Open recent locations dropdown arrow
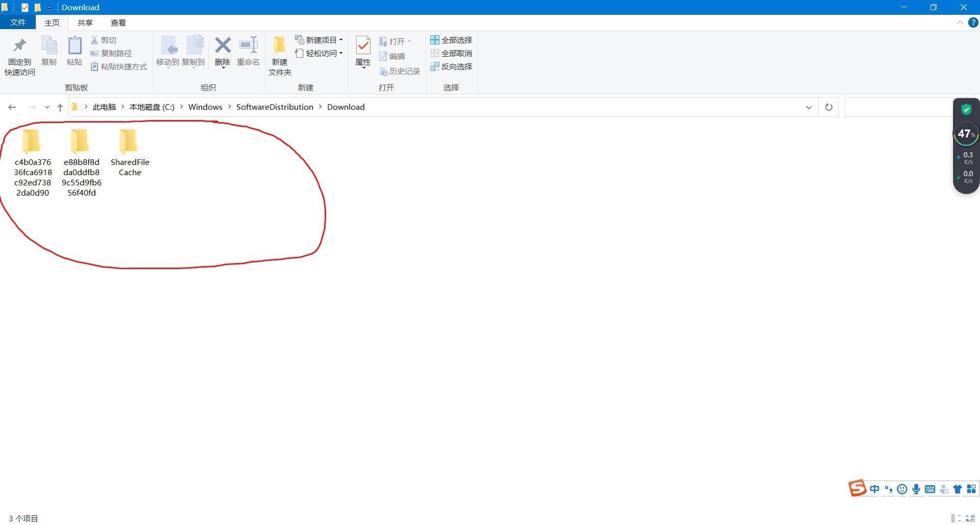The image size is (980, 525). 47,107
